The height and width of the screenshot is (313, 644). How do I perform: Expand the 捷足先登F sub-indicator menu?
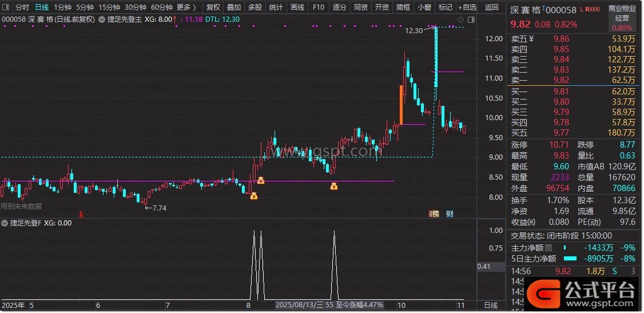pyautogui.click(x=6, y=223)
